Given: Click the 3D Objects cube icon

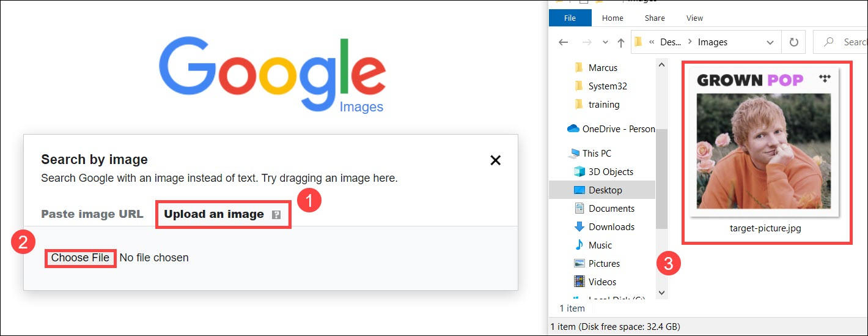Looking at the screenshot, I should pos(579,172).
